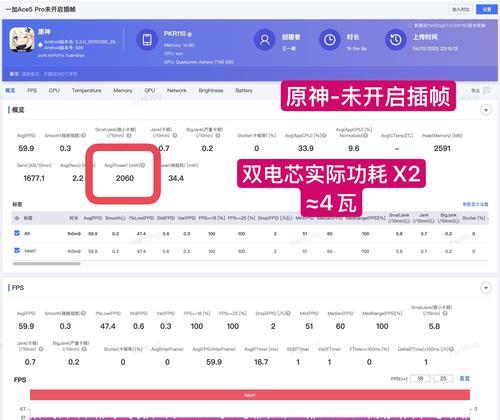The height and width of the screenshot is (420, 500).
Task: Click info icon next to PKR110
Action: click(x=190, y=34)
